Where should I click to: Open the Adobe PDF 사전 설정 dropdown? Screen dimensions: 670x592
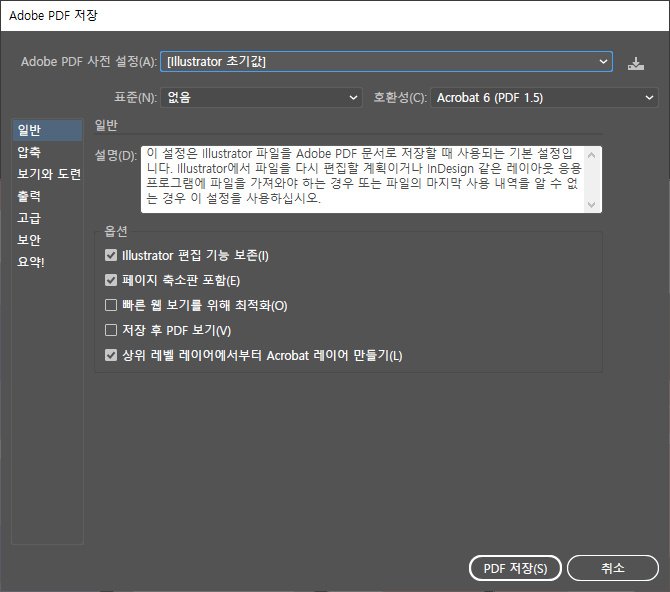click(386, 62)
